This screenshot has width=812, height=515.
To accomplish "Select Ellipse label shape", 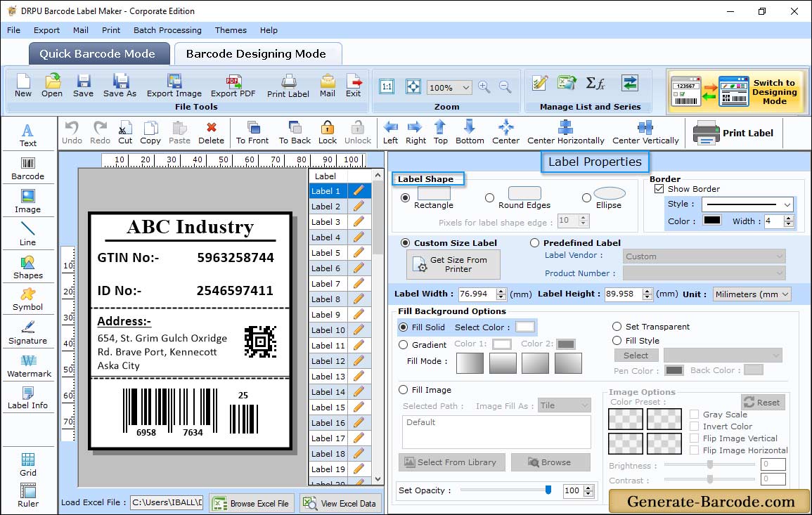I will [586, 197].
